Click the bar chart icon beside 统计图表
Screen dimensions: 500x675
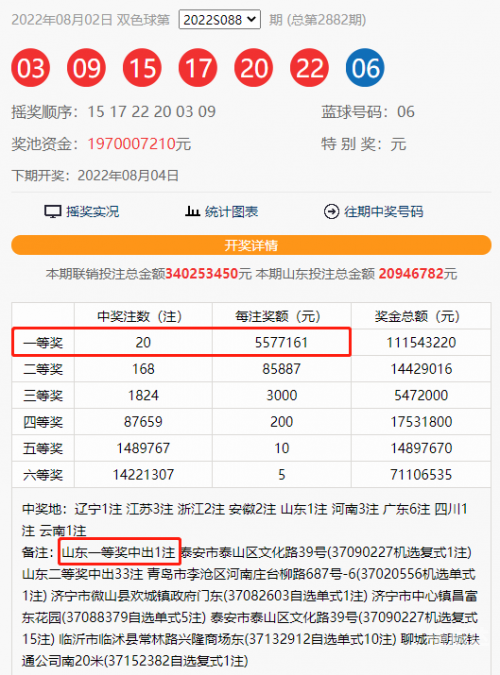[x=193, y=211]
